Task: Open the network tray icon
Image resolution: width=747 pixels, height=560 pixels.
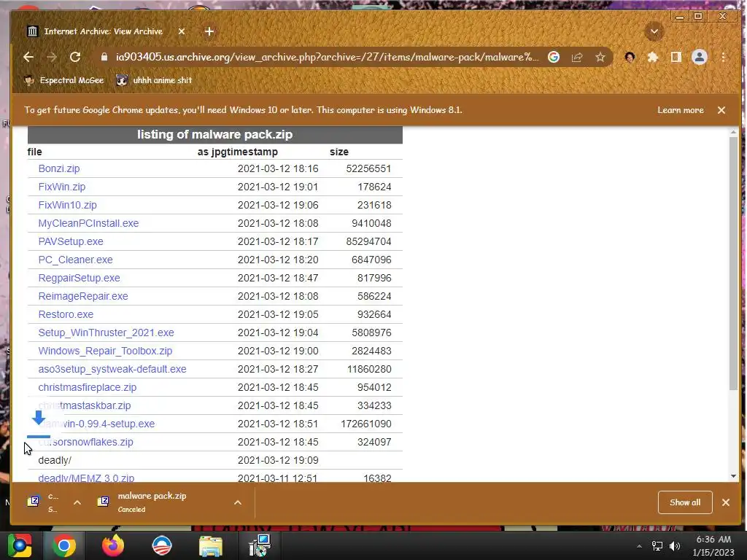Action: (x=657, y=546)
